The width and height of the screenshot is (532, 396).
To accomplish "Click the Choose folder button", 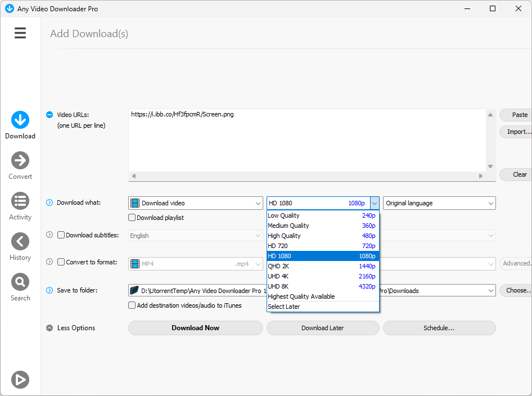I will click(x=516, y=290).
